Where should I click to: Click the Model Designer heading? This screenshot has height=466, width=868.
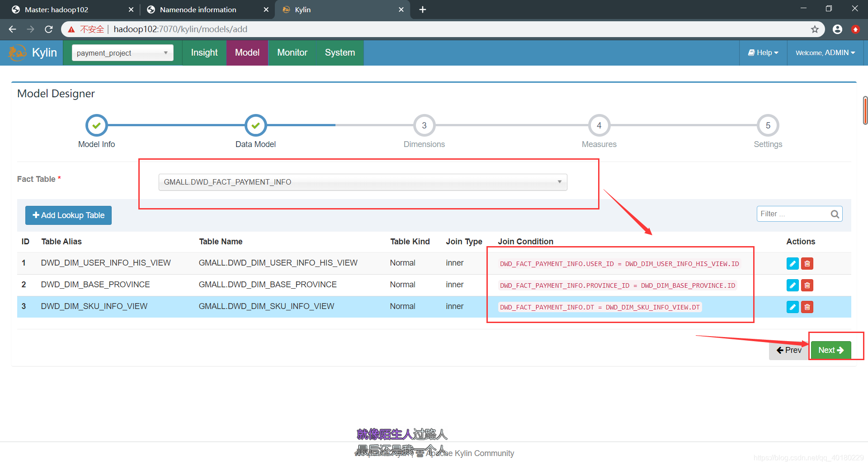pos(56,94)
